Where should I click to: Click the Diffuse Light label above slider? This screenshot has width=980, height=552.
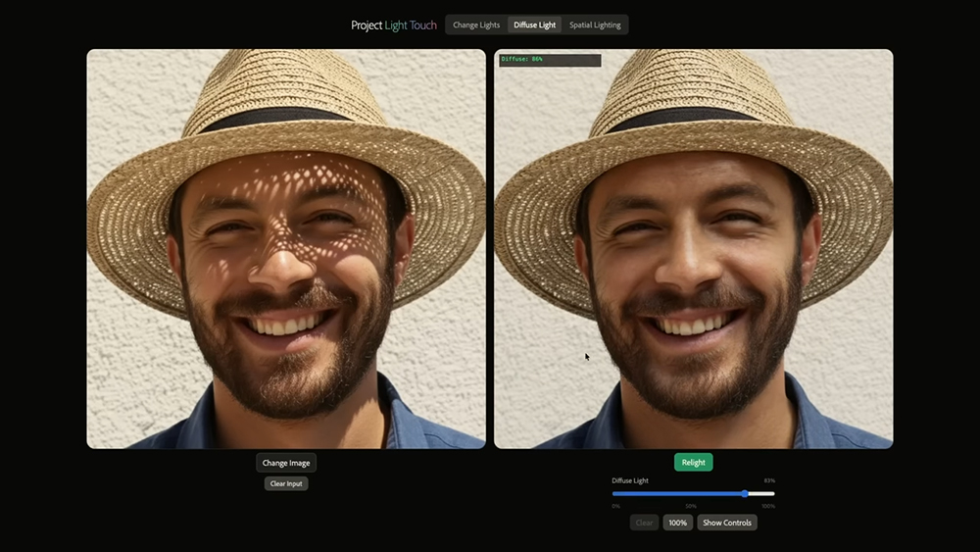click(x=630, y=480)
